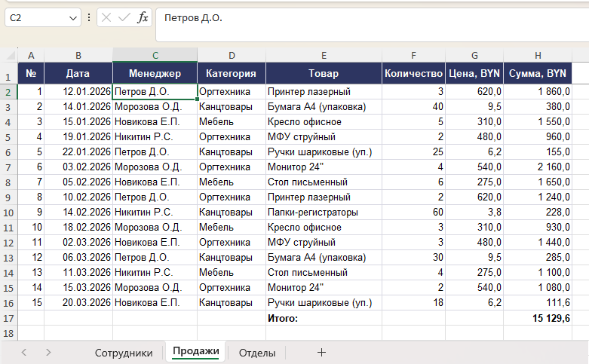This screenshot has width=589, height=364.
Task: Select the total cell 15 129,6
Action: pyautogui.click(x=538, y=318)
